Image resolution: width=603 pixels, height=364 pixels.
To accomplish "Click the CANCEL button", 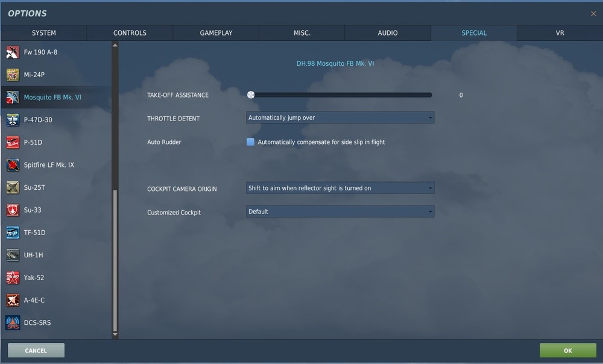I will 36,351.
